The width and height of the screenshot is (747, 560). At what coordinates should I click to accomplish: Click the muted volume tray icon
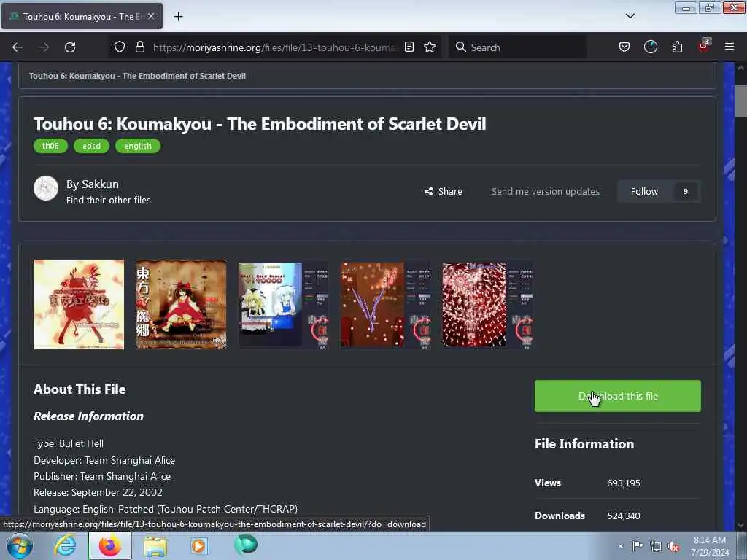[x=673, y=546]
